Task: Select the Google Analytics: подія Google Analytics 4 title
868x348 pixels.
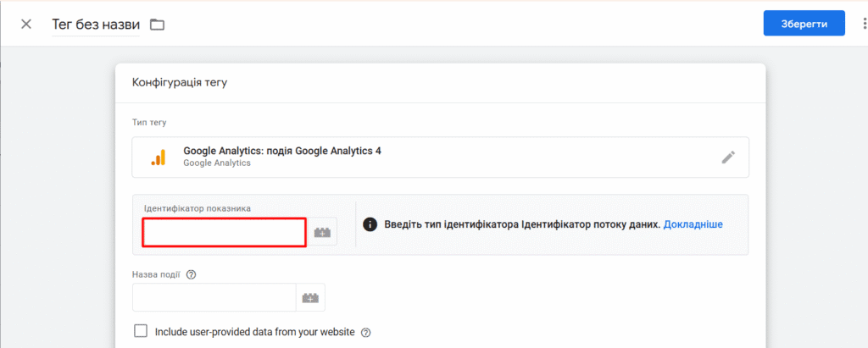Action: tap(282, 151)
